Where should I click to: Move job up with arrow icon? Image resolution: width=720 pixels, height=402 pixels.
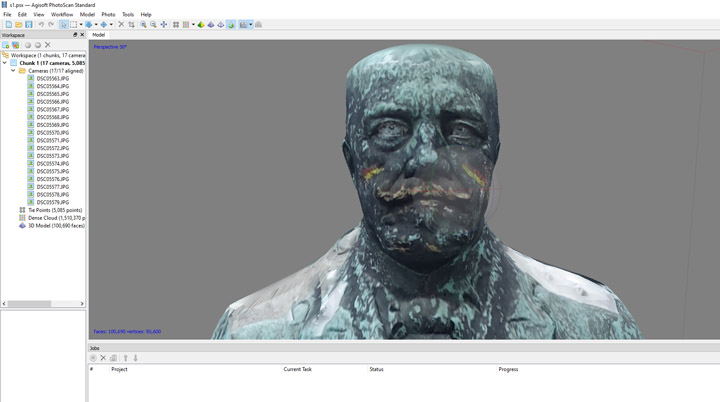[125, 358]
